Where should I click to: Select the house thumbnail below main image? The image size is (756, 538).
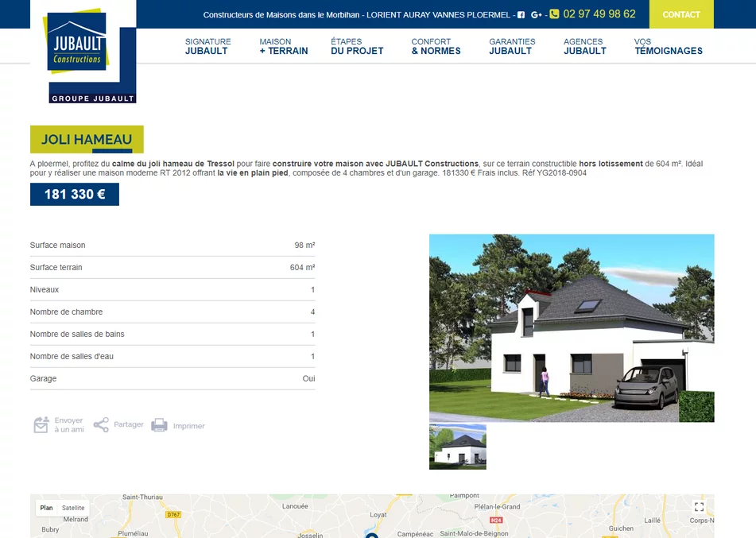click(458, 447)
